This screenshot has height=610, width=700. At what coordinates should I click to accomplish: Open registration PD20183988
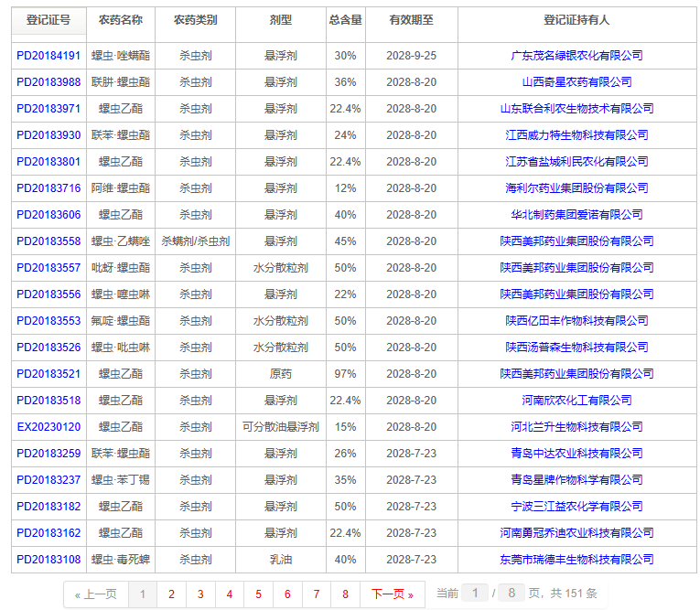48,82
